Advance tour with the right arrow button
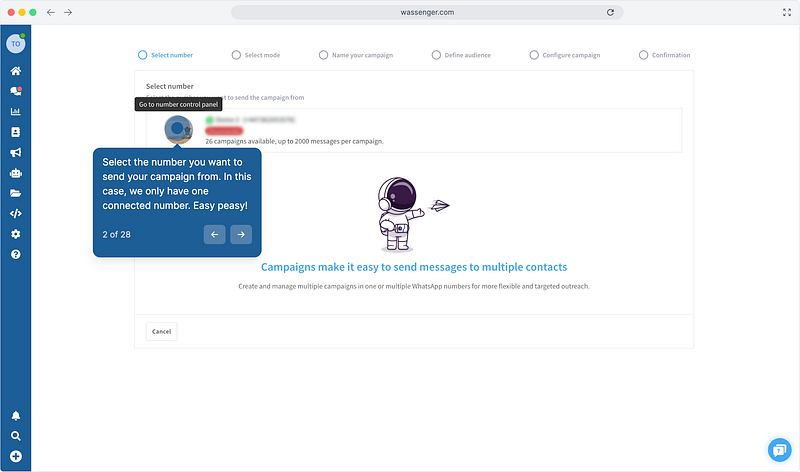Viewport: 800px width, 472px height. click(240, 234)
